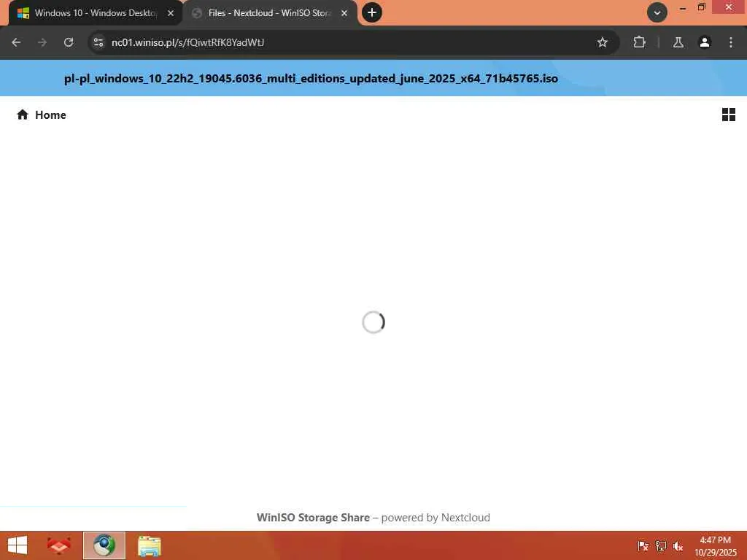The image size is (747, 560).
Task: Open a new tab with plus button
Action: [x=371, y=12]
